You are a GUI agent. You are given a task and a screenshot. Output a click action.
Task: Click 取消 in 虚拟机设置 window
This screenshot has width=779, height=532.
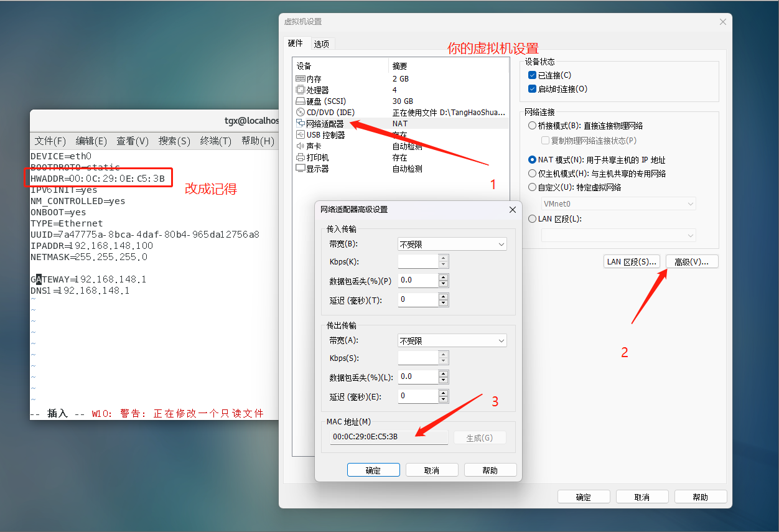[x=642, y=497]
